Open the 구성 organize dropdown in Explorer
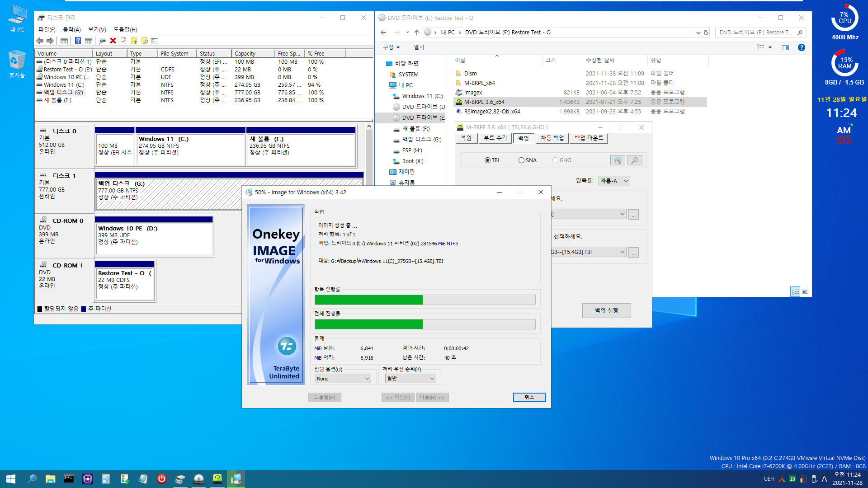This screenshot has height=488, width=868. (x=391, y=47)
